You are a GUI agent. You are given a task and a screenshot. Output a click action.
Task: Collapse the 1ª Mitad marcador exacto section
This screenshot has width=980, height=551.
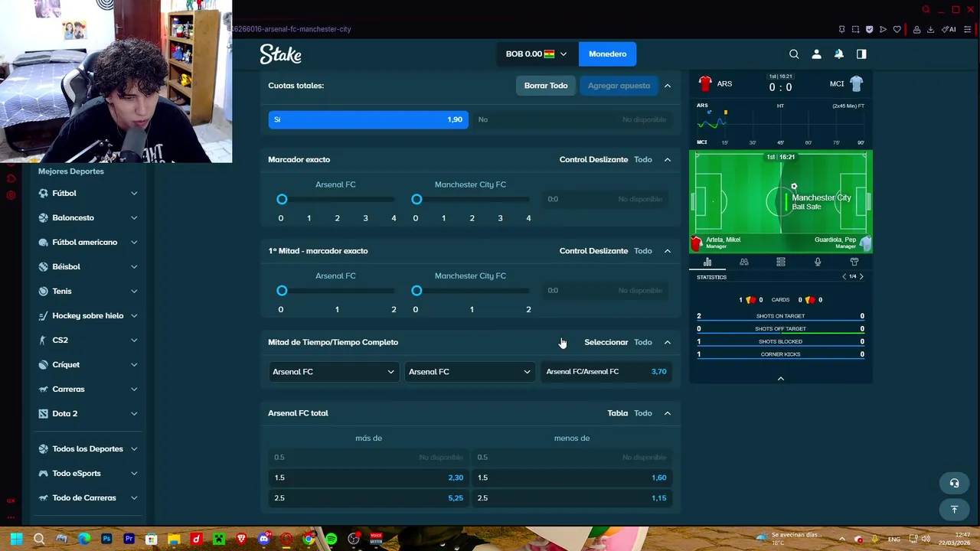(668, 251)
